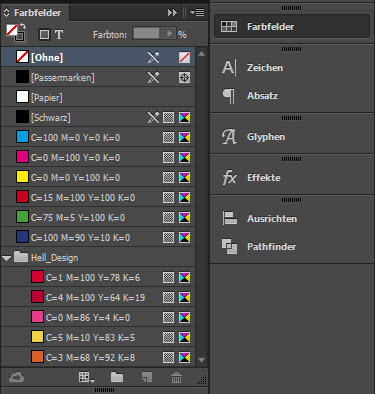
Task: Select swatch C=0 M=86 Y=4 K=0
Action: coord(98,317)
